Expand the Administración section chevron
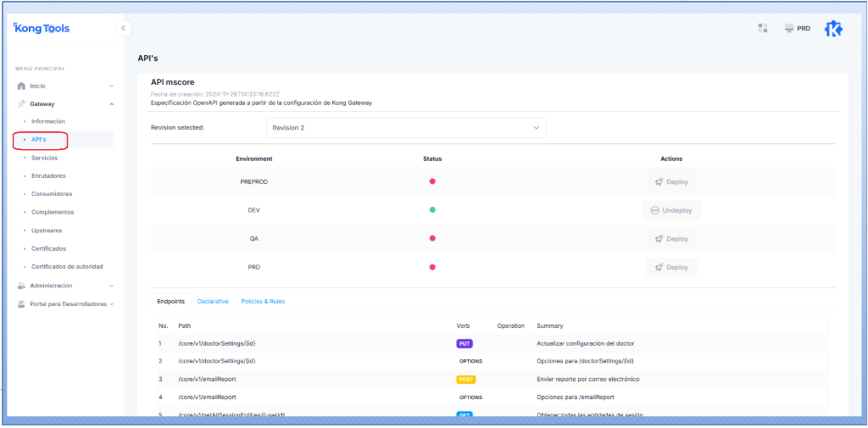 pyautogui.click(x=112, y=286)
